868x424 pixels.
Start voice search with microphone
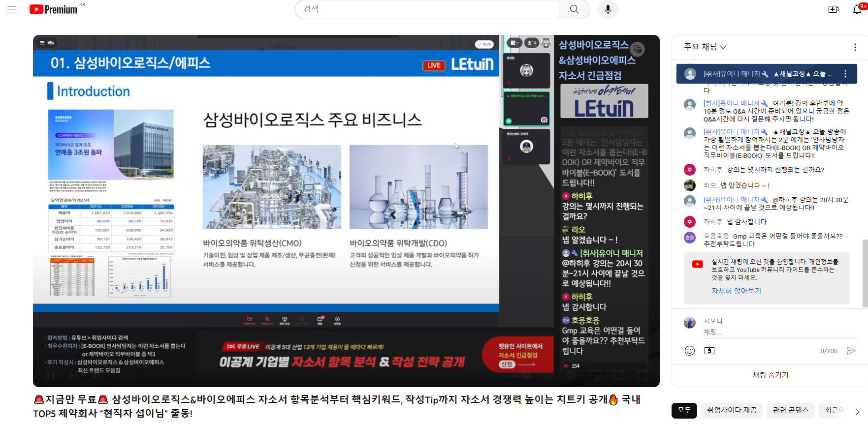[x=608, y=9]
